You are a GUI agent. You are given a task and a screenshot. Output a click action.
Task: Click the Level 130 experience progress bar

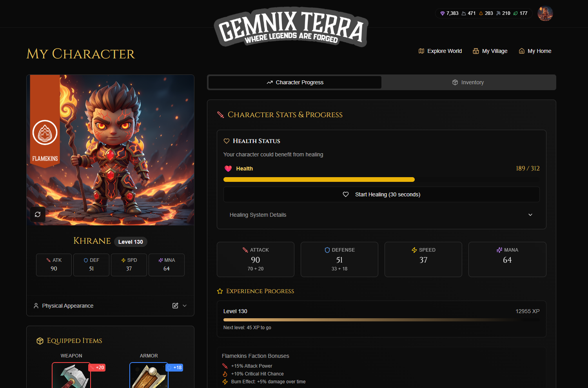point(381,320)
